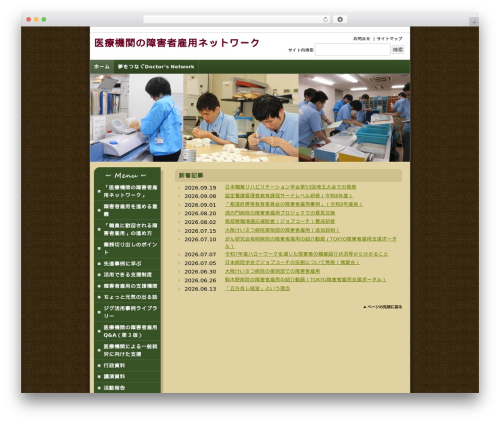Open the 2026.09.01 article on 教育委員会の障害者雇用事例
500x423 pixels.
point(294,204)
